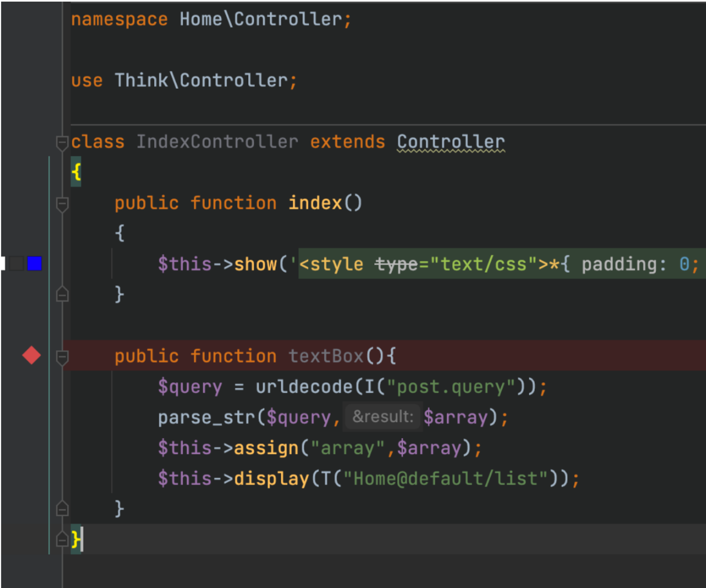
Task: Open the dark color swatch in the gutter
Action: click(16, 264)
